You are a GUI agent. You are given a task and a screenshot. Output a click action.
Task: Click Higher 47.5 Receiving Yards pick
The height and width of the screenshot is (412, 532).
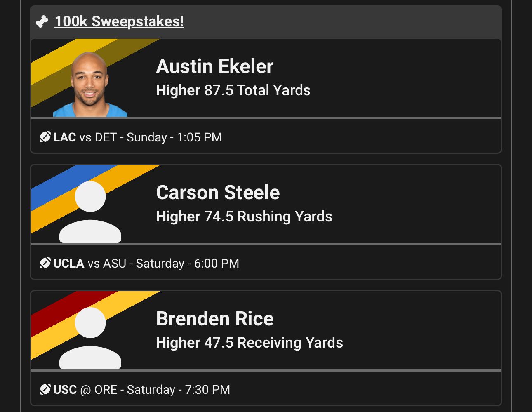tap(249, 343)
